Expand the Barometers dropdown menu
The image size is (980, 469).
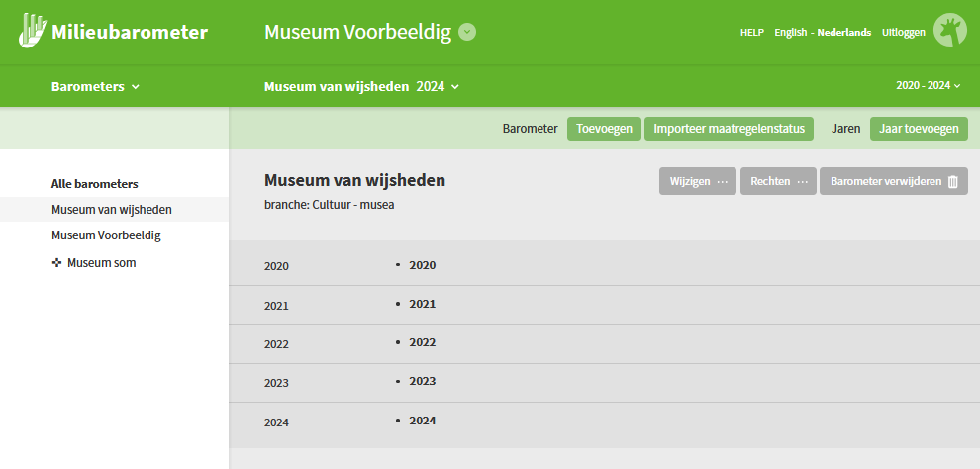(95, 86)
